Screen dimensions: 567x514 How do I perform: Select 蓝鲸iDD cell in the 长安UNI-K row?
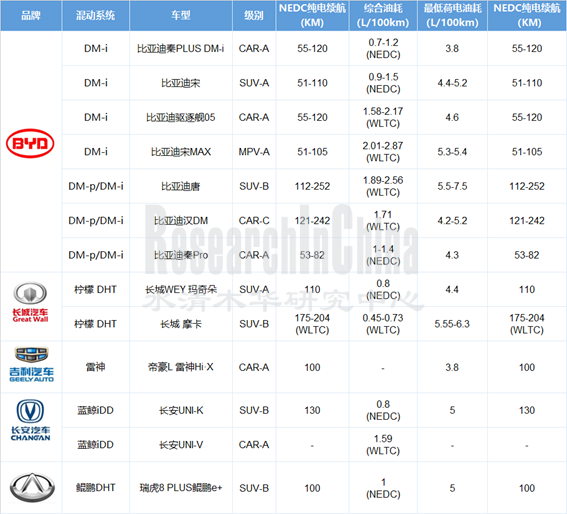pos(95,410)
